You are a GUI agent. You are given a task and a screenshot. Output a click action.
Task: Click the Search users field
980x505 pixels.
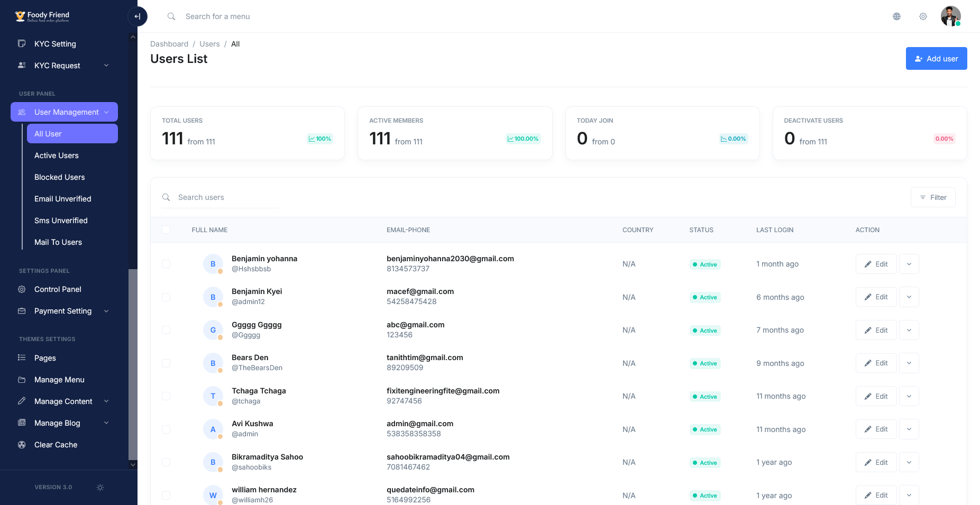pos(221,197)
